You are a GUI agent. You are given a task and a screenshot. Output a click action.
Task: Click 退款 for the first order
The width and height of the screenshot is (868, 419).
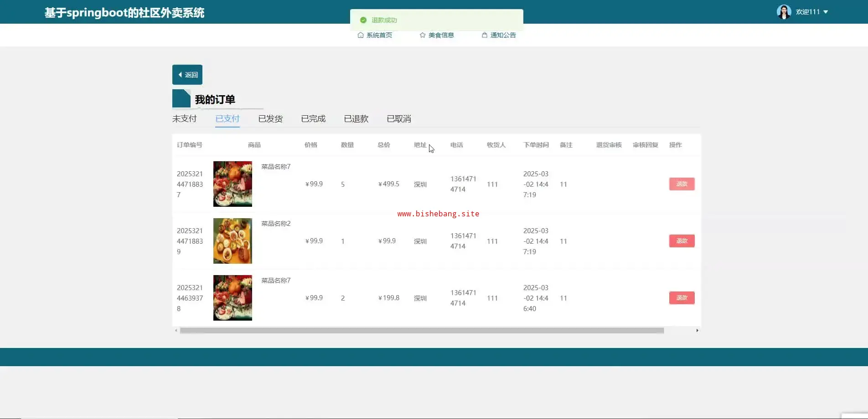click(x=682, y=184)
